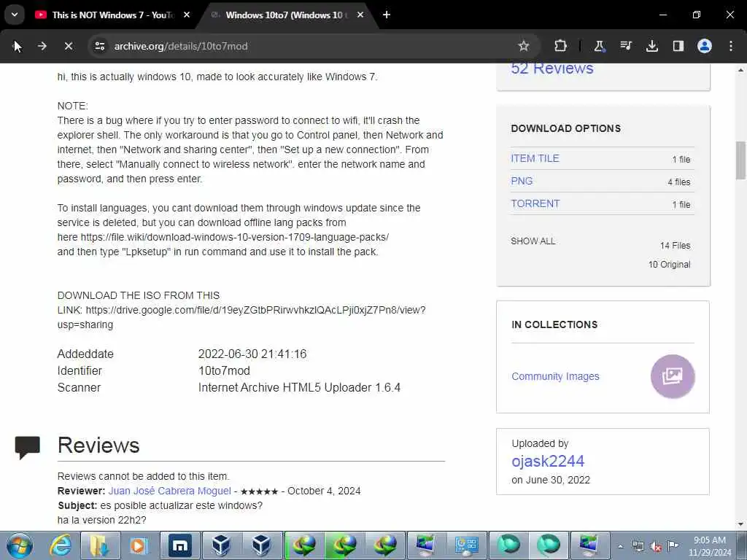Viewport: 747px width, 560px height.
Task: Click the Identifier value 10to7mod
Action: (224, 370)
